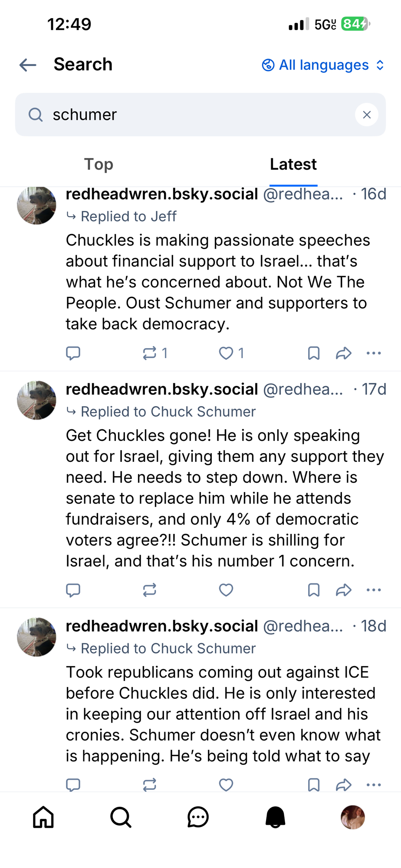Like the 17d Get Chuckles gone post

click(x=226, y=590)
